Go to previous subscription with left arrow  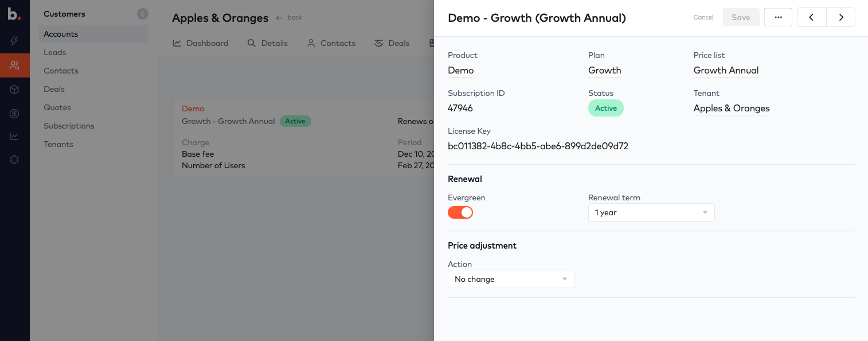click(x=811, y=17)
